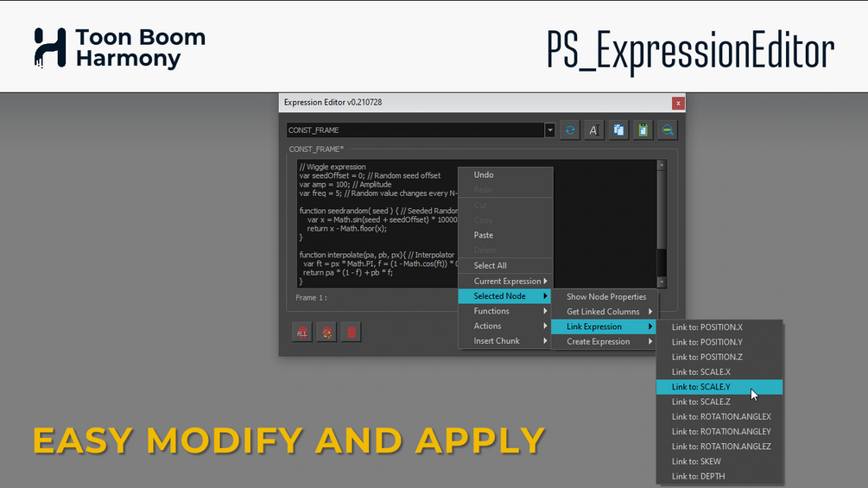Screen dimensions: 868x488
Task: Click the 'return x - Math.floor(x);' line
Action: (347, 228)
